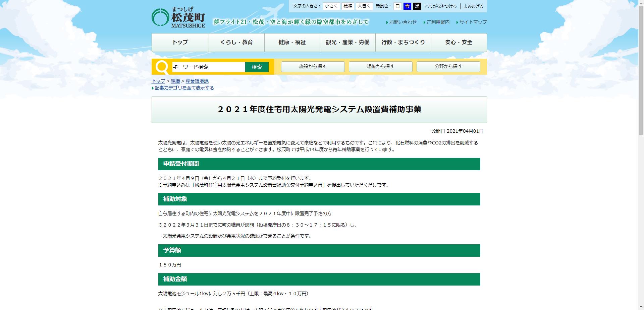The image size is (644, 310).
Task: Click ふりがなをつける to add furigana
Action: click(441, 6)
